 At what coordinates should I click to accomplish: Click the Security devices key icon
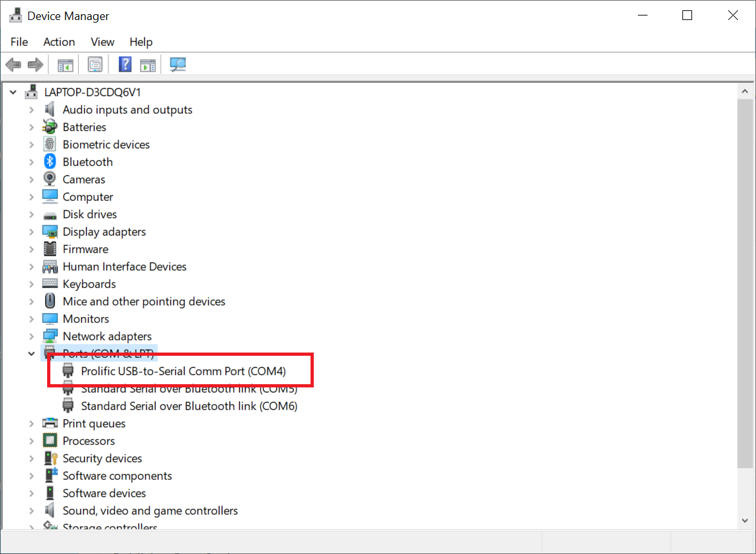pos(50,458)
